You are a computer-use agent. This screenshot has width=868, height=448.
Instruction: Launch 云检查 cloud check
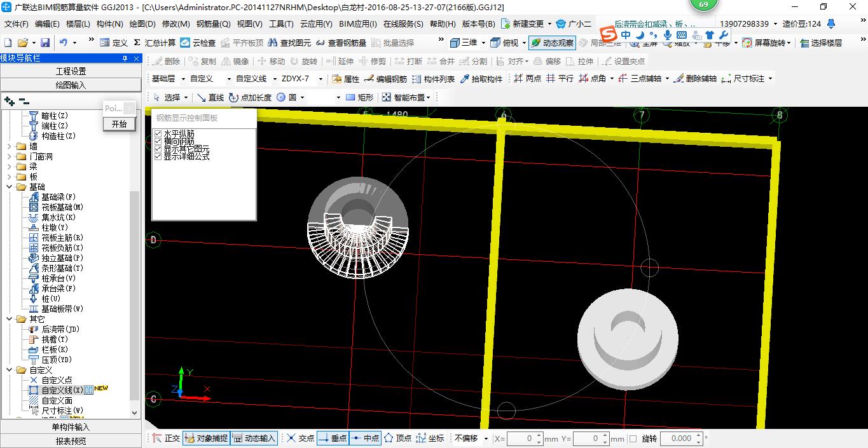(198, 43)
